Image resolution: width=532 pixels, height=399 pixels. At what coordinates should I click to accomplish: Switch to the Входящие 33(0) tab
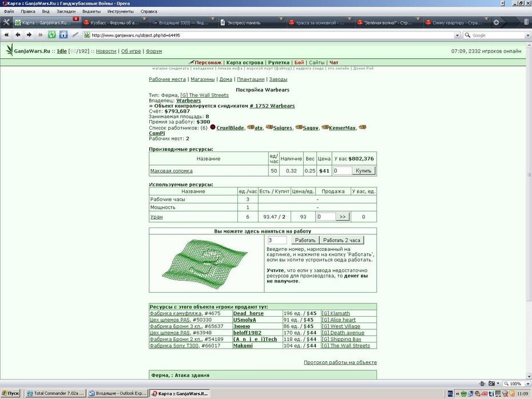pyautogui.click(x=184, y=23)
